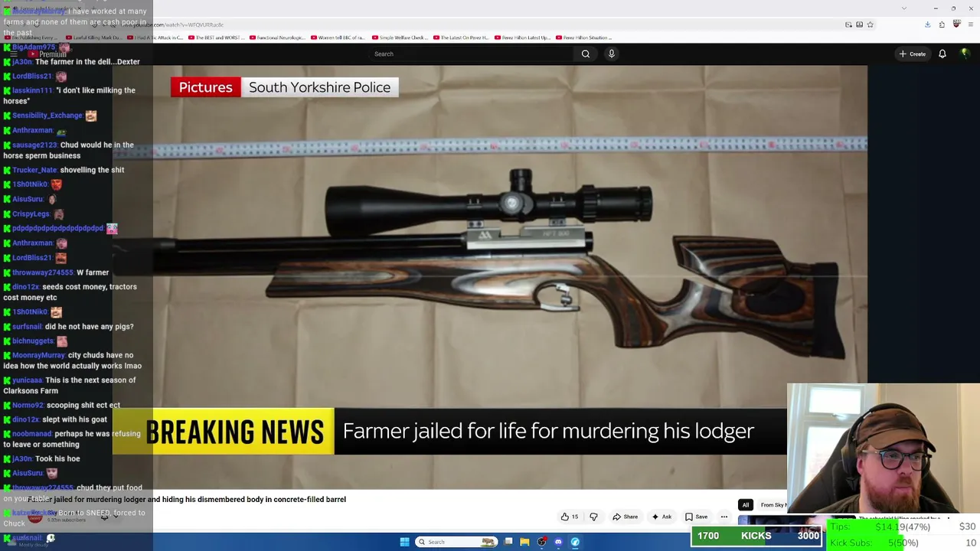Click chat username Sensibility_Exchange

pyautogui.click(x=47, y=116)
